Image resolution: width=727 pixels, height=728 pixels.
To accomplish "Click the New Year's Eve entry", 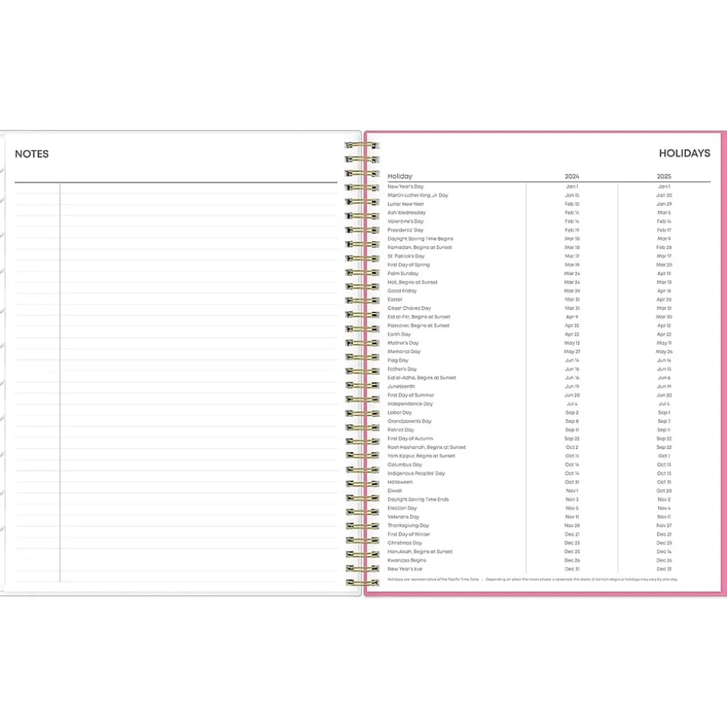I will 405,569.
